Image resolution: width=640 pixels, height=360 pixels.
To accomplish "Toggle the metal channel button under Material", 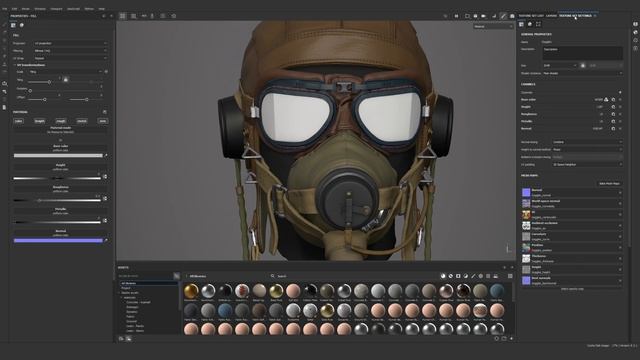I will pos(82,121).
